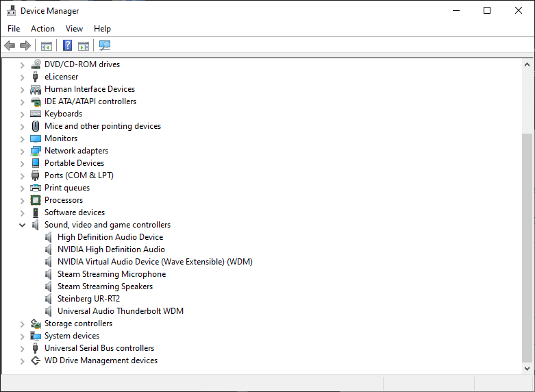Viewport: 535px width, 392px height.
Task: Click the System devices icon
Action: (36, 336)
